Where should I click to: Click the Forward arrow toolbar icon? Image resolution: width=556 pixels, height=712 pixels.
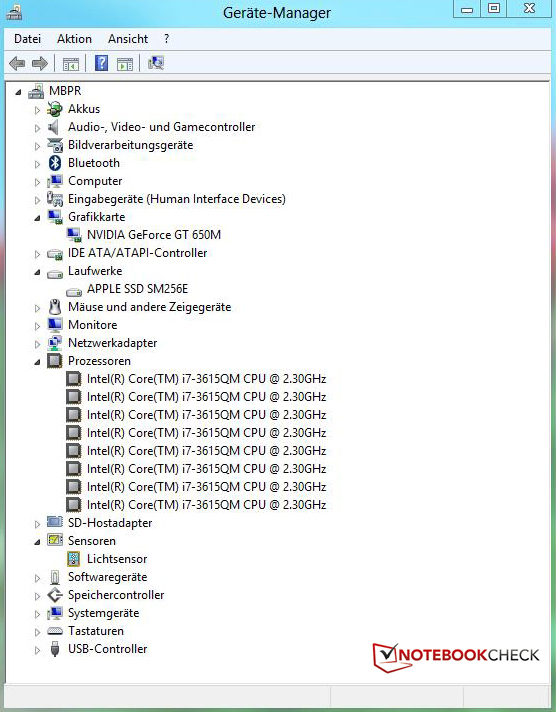pyautogui.click(x=40, y=63)
